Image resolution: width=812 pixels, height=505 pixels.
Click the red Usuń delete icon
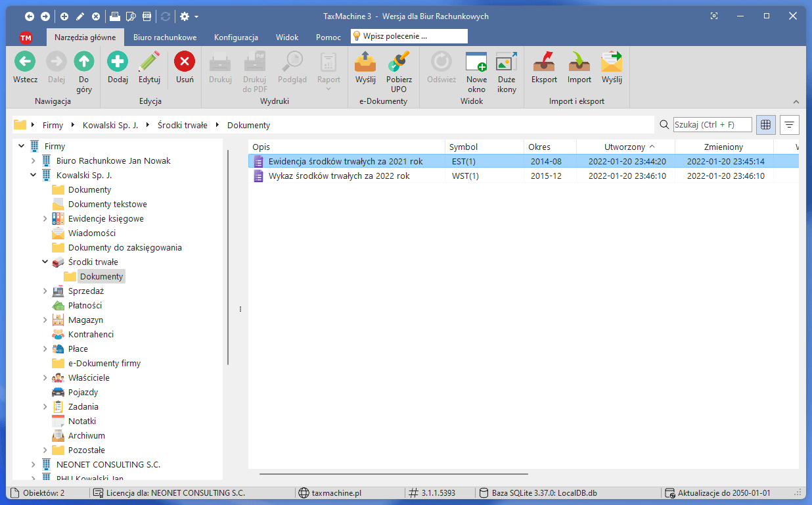(185, 62)
